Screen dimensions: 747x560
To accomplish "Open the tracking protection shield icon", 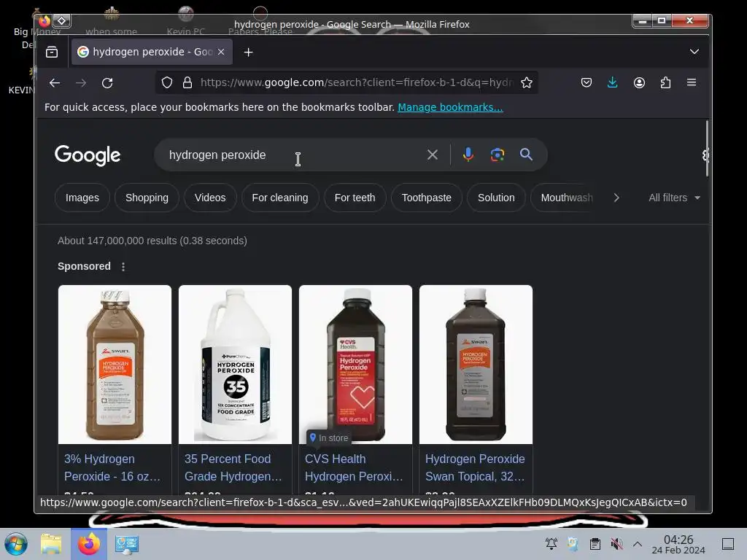I will click(x=167, y=83).
